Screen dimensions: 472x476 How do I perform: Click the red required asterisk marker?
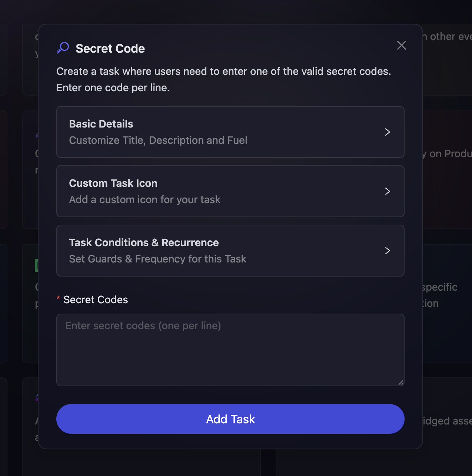click(58, 298)
